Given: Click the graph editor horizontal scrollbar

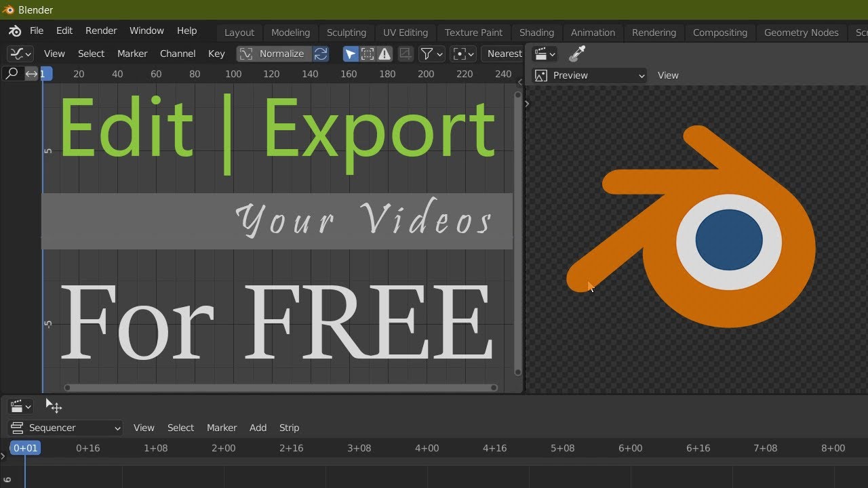Looking at the screenshot, I should point(281,388).
